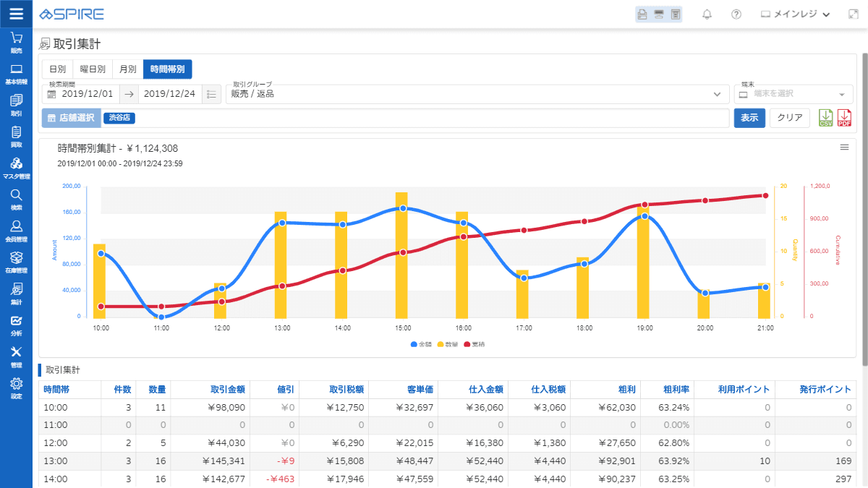This screenshot has width=868, height=488.
Task: Click the start date 2019/12/01 field
Action: 87,94
